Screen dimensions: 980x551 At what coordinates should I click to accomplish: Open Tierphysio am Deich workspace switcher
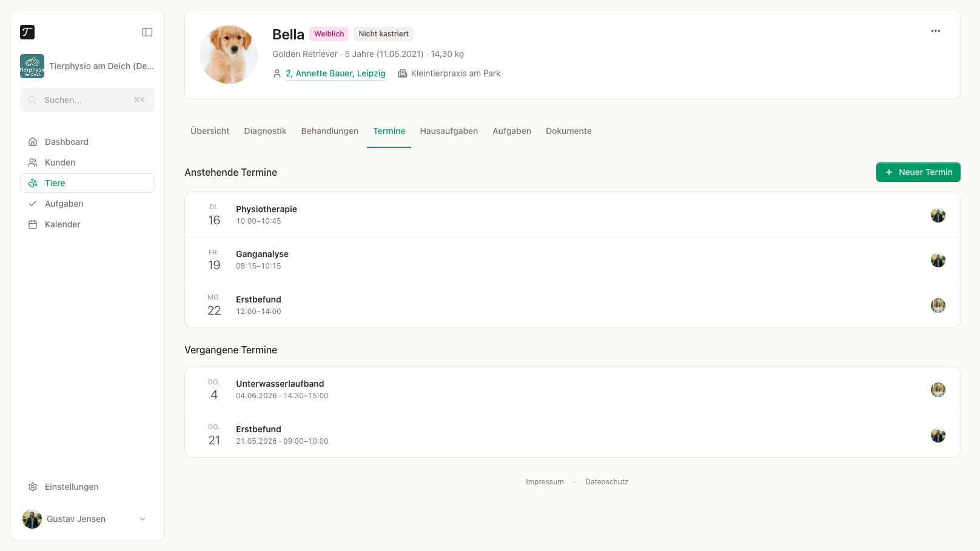[87, 66]
